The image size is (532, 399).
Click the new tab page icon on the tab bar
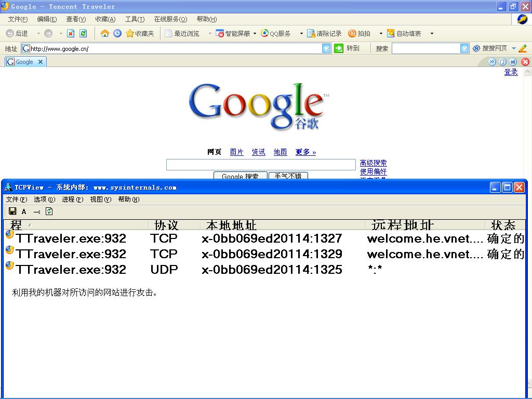pyautogui.click(x=502, y=62)
